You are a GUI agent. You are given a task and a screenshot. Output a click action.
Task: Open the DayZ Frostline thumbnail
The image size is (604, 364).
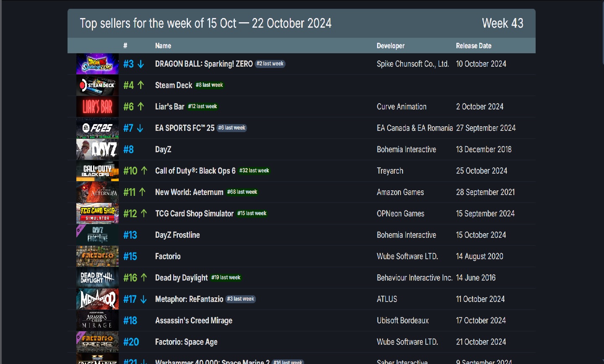(97, 235)
